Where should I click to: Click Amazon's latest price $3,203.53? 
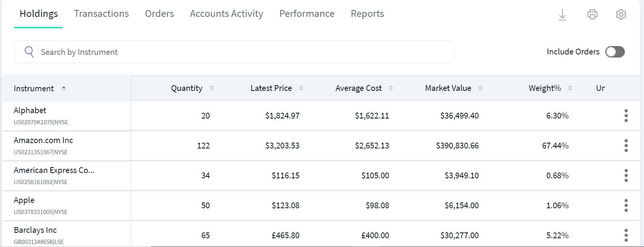tap(282, 146)
